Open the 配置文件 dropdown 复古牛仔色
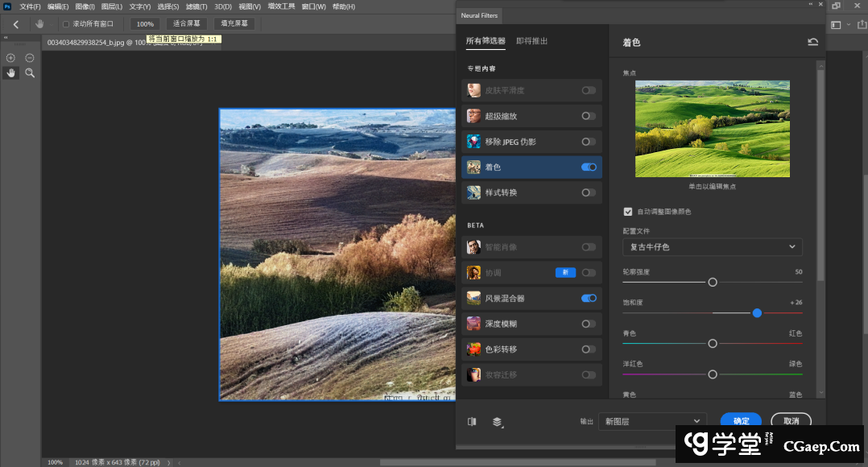 click(x=712, y=247)
